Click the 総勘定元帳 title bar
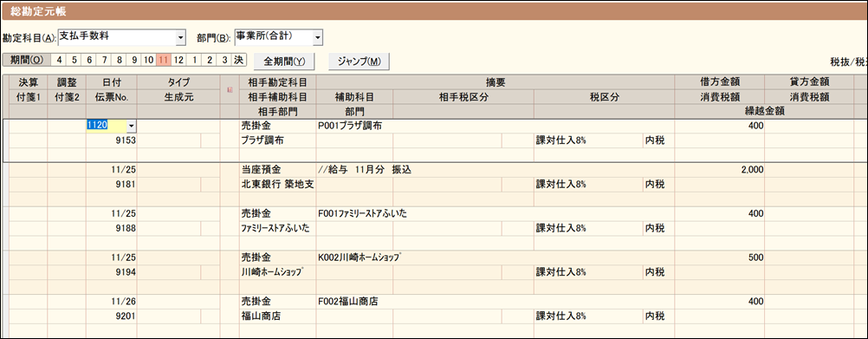The width and height of the screenshot is (868, 339). tap(434, 11)
